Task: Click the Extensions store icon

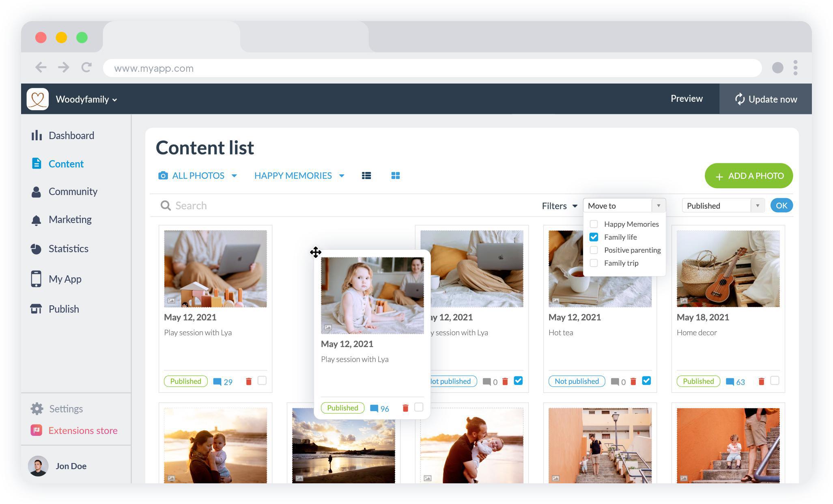Action: tap(36, 430)
